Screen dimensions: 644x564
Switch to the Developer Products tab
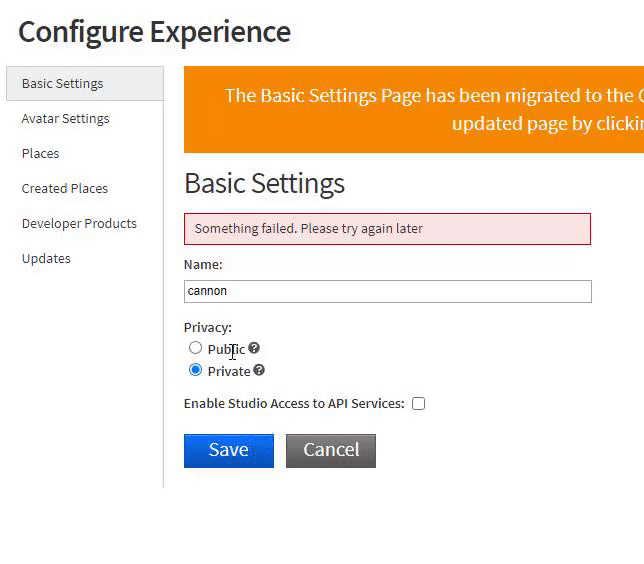tap(79, 224)
